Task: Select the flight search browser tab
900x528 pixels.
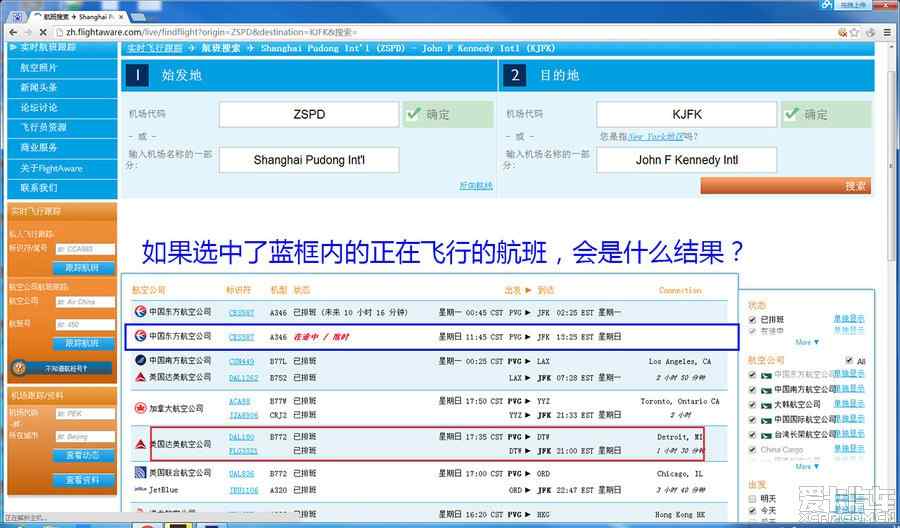Action: 79,17
